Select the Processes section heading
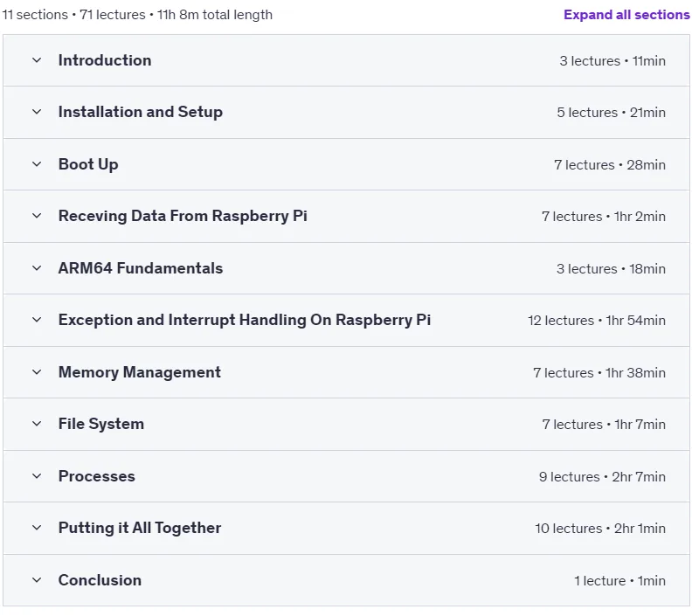The width and height of the screenshot is (692, 616). [97, 476]
